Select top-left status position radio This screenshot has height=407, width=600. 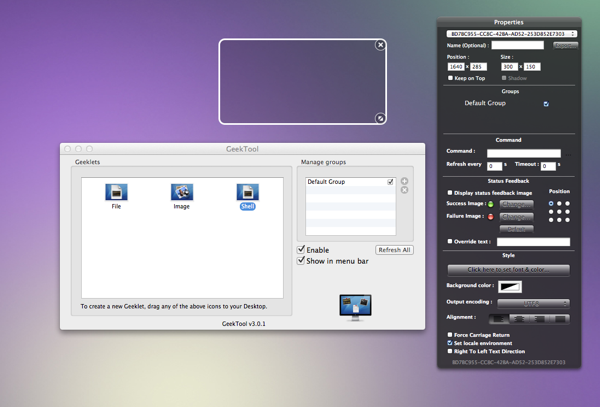coord(551,204)
